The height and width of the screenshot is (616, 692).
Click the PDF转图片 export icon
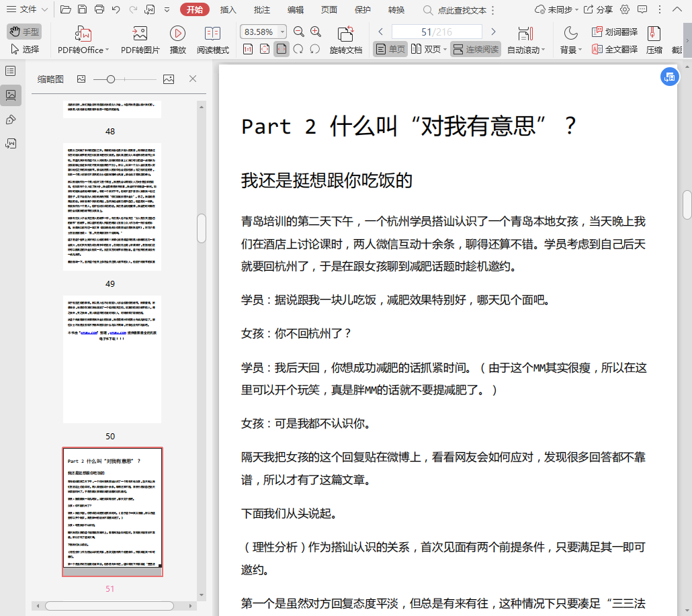(140, 34)
